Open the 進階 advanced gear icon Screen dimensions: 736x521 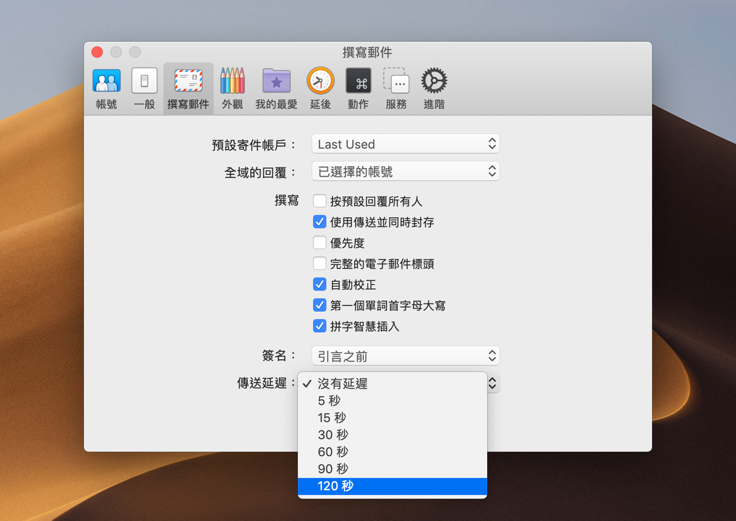(434, 89)
